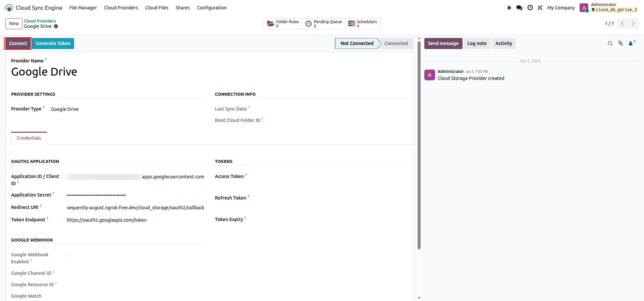644x301 pixels.
Task: Open the Cloud Files menu
Action: tap(157, 8)
